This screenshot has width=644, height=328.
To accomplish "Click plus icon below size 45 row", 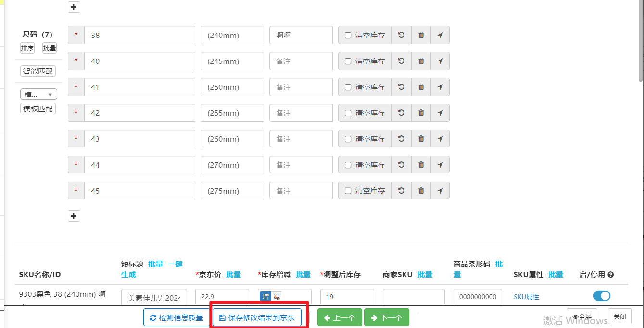I will pyautogui.click(x=74, y=216).
